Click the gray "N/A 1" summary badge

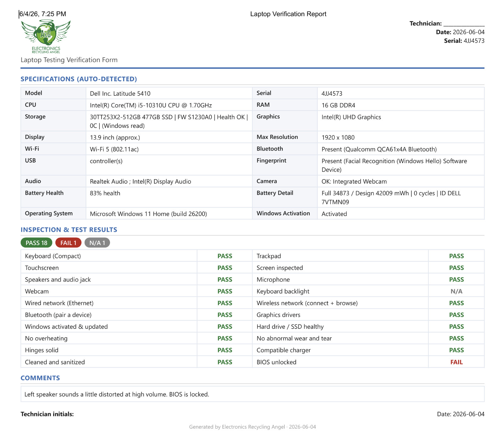97,243
